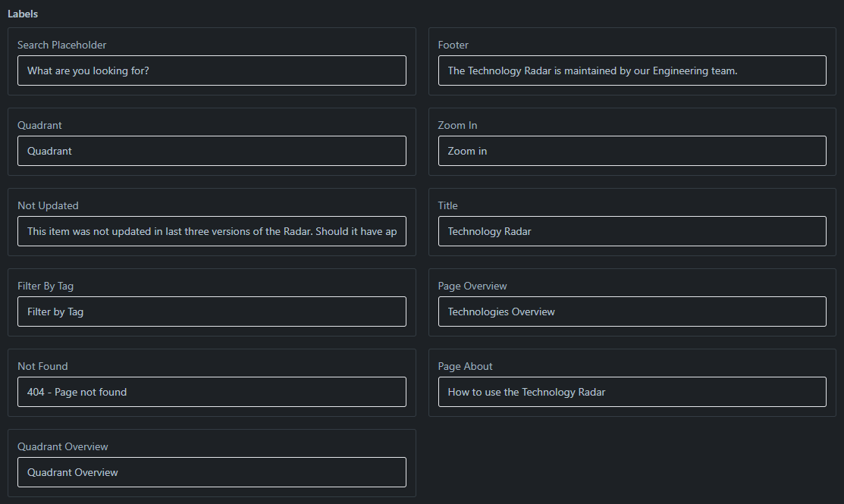Screen dimensions: 844x504
Task: Click the Title field label
Action: 447,205
